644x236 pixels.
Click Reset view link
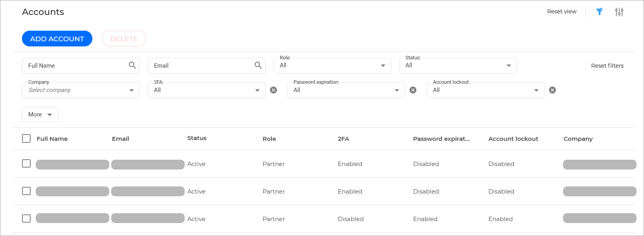[x=561, y=11]
